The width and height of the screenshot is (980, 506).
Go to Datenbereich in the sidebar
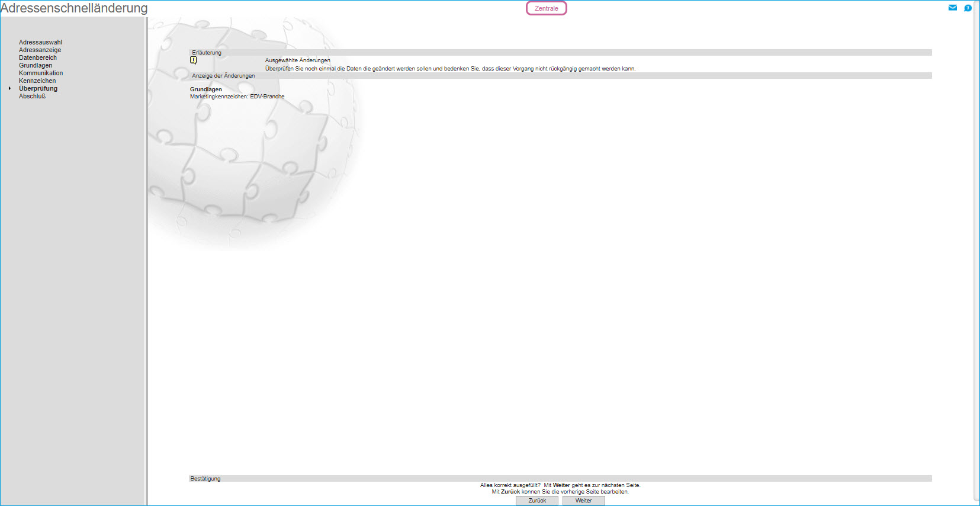click(38, 57)
